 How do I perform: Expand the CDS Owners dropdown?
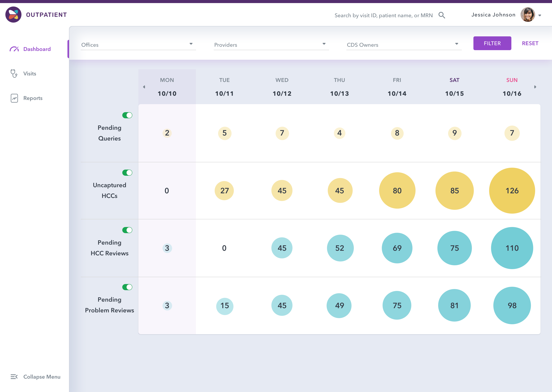click(x=404, y=44)
